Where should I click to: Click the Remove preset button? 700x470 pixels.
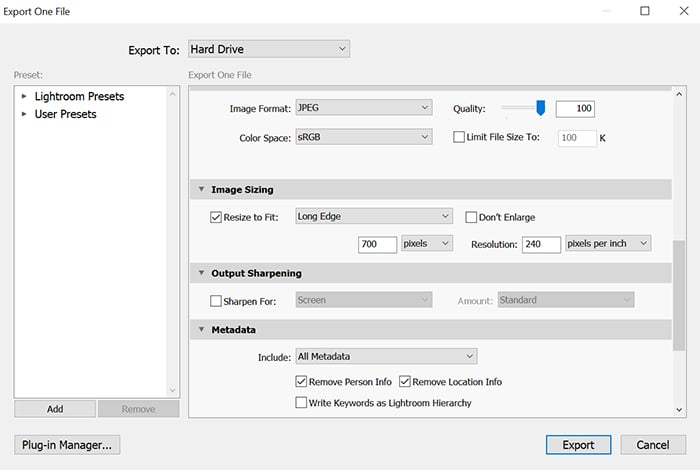point(138,409)
